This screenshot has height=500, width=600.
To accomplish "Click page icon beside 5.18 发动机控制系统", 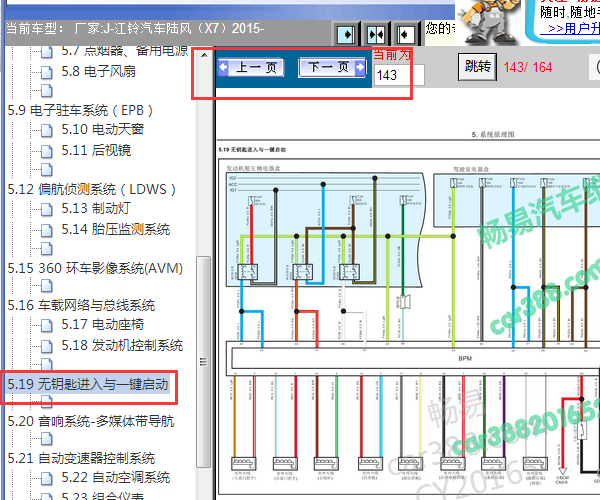I will click(47, 346).
